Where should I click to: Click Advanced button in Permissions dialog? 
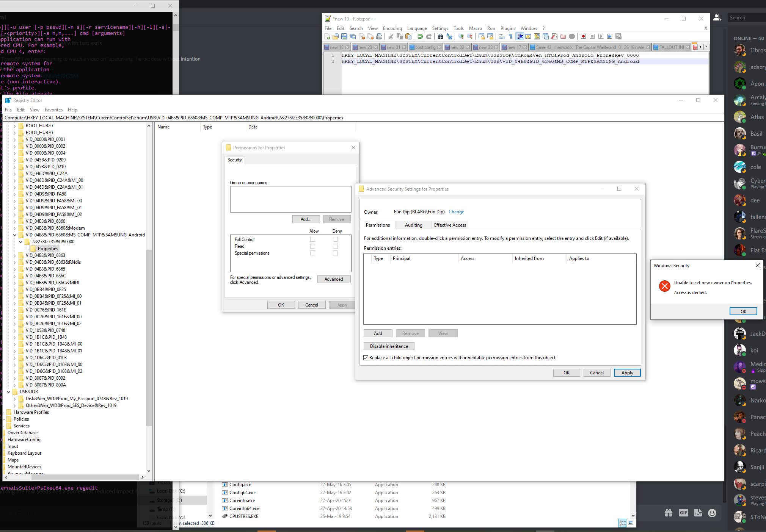point(334,279)
